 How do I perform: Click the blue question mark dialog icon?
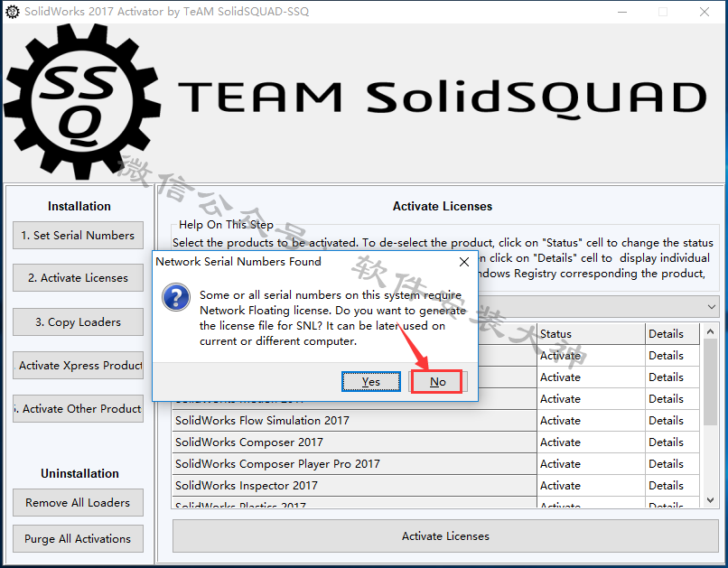[x=176, y=297]
